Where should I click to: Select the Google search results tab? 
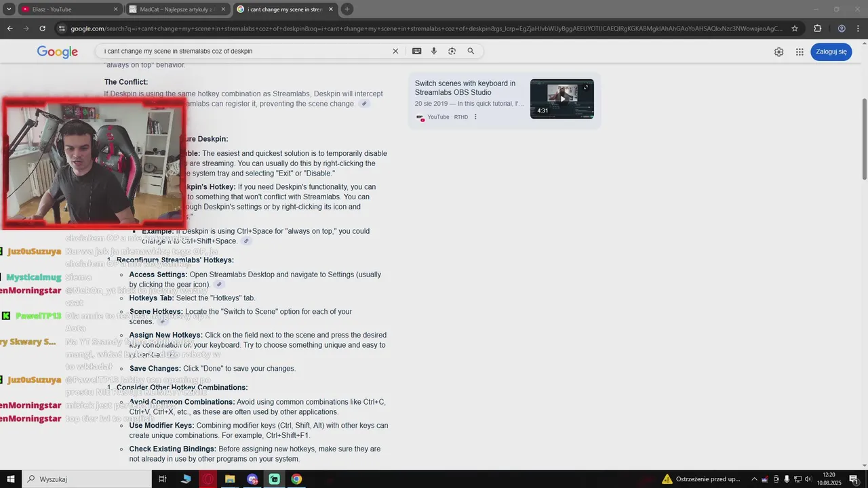click(x=285, y=9)
